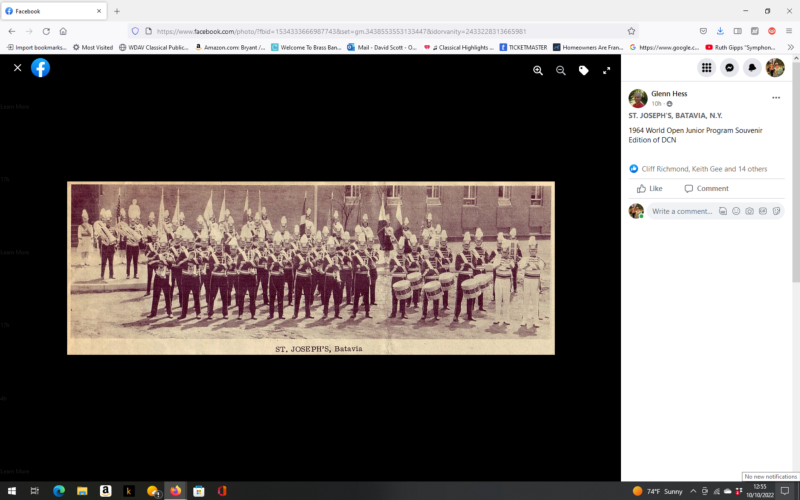The image size is (800, 500).
Task: Open Ruth Gipps Symphony YouTube bookmark
Action: [x=740, y=47]
